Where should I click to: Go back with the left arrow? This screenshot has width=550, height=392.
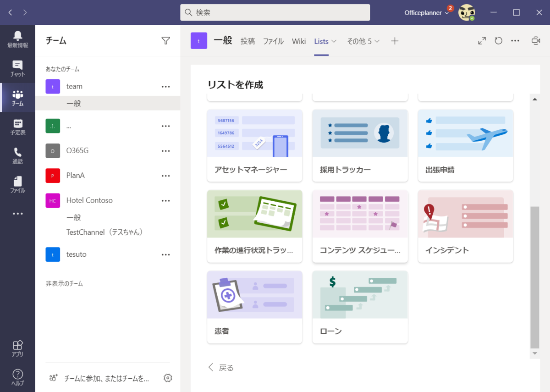tap(10, 12)
